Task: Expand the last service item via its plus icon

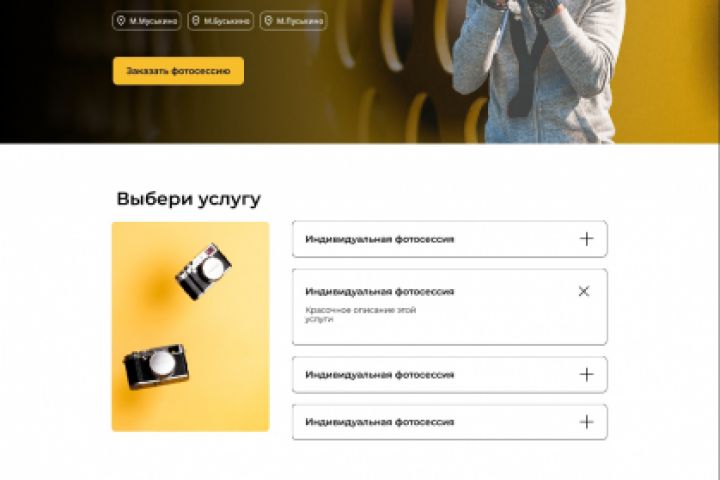Action: coord(586,422)
